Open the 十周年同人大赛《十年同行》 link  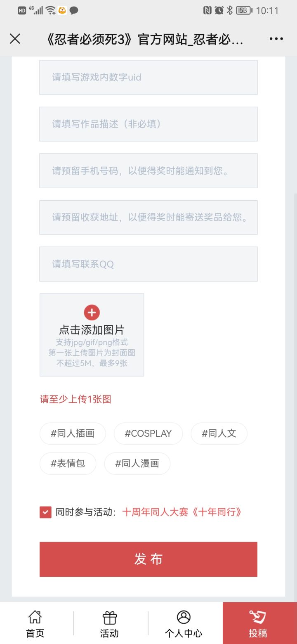tap(182, 512)
